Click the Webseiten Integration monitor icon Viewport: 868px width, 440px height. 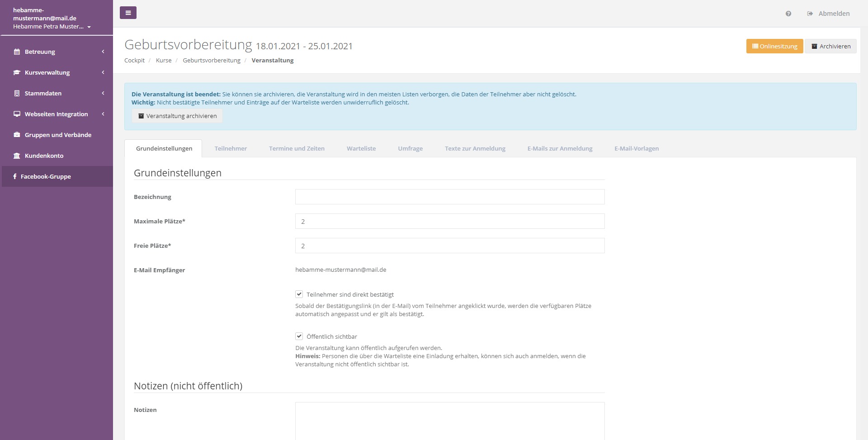pos(17,114)
